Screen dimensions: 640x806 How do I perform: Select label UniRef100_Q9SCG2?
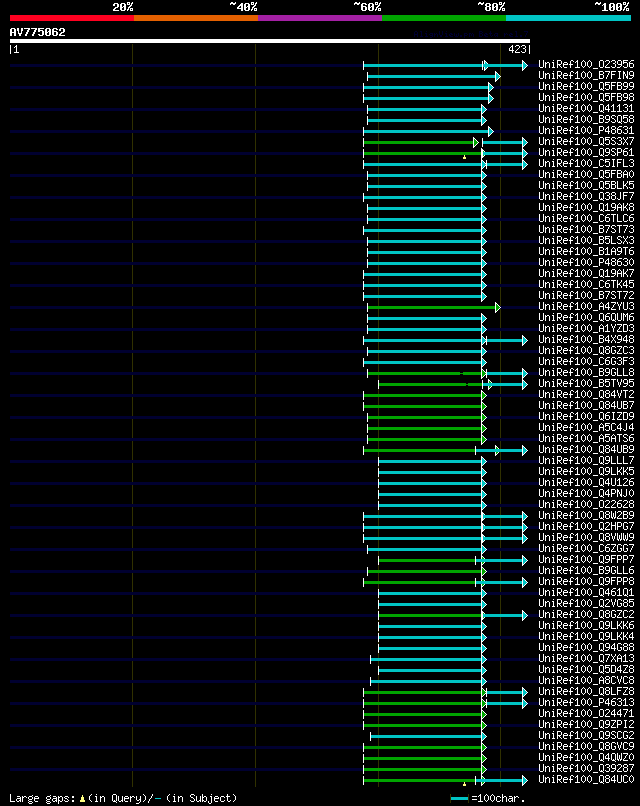(587, 736)
